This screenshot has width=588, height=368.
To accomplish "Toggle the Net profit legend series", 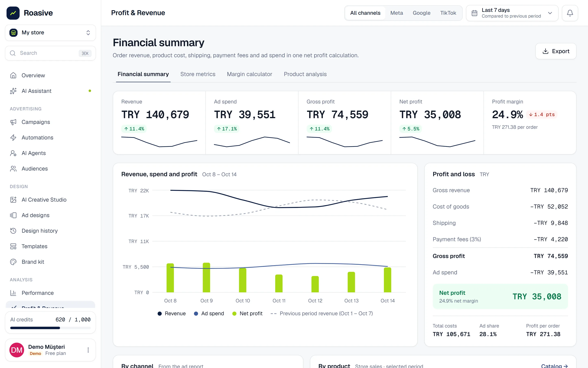I will pyautogui.click(x=247, y=313).
